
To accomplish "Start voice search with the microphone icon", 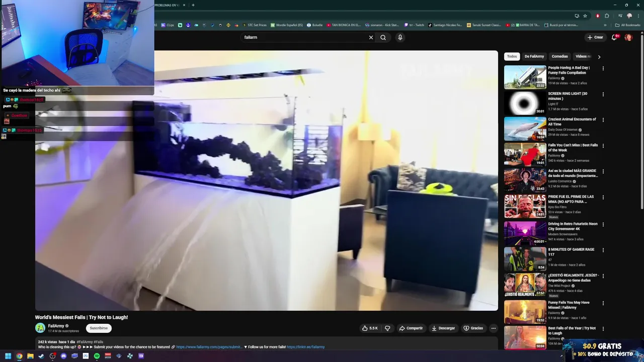I will 400,37.
